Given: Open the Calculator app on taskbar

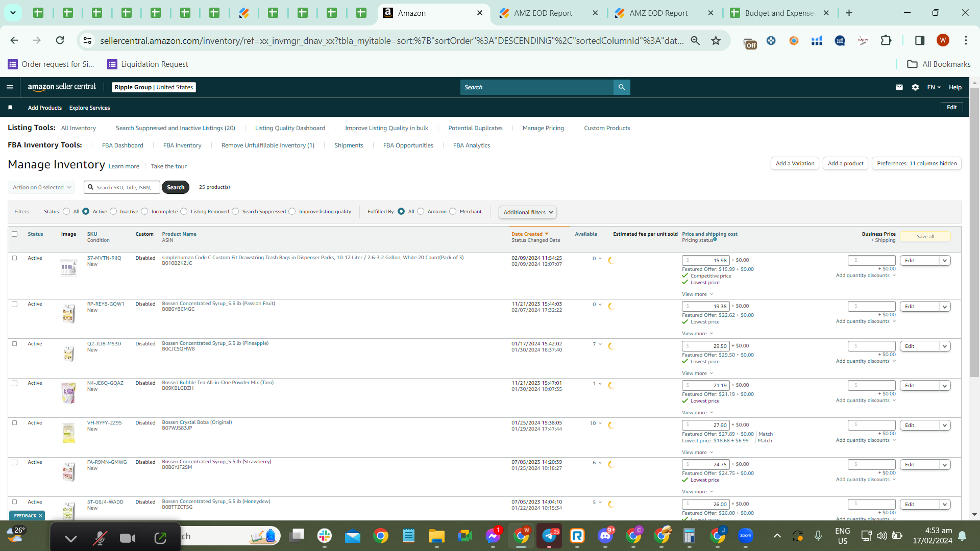Looking at the screenshot, I should (x=690, y=536).
